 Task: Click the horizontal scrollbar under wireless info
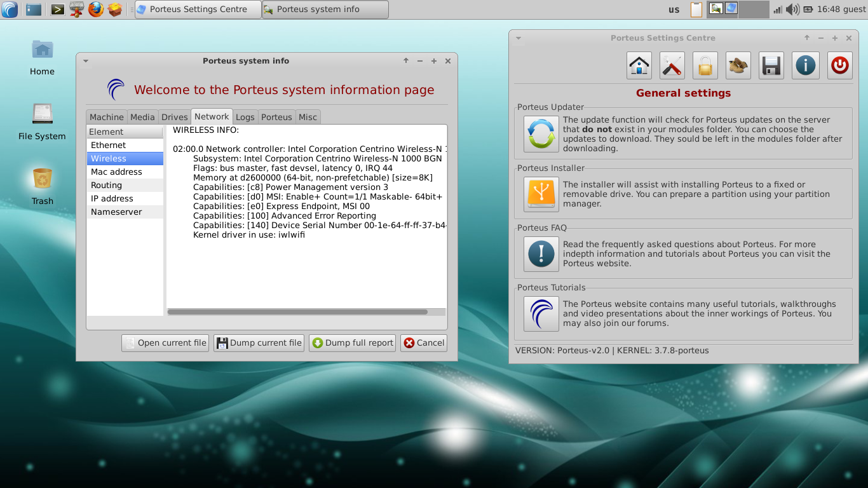pos(297,312)
